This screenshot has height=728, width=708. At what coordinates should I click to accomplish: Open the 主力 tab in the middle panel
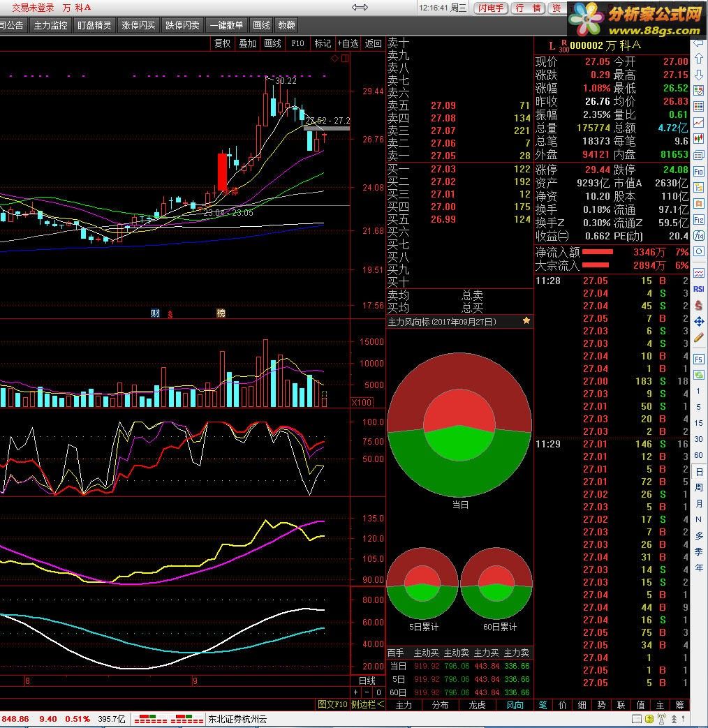404,705
